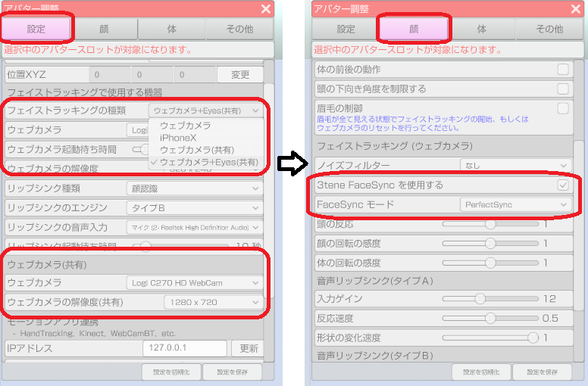
Task: Choose iPhoneX option in the list
Action: click(178, 138)
